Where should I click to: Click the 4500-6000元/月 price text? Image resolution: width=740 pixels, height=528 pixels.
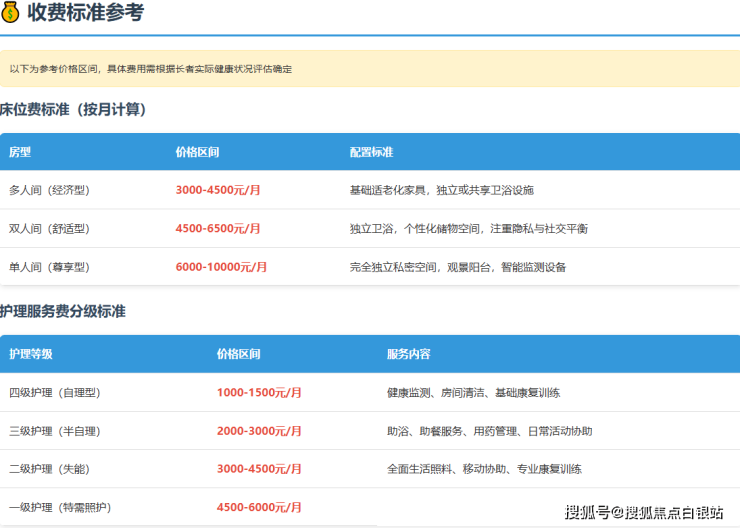[x=259, y=507]
